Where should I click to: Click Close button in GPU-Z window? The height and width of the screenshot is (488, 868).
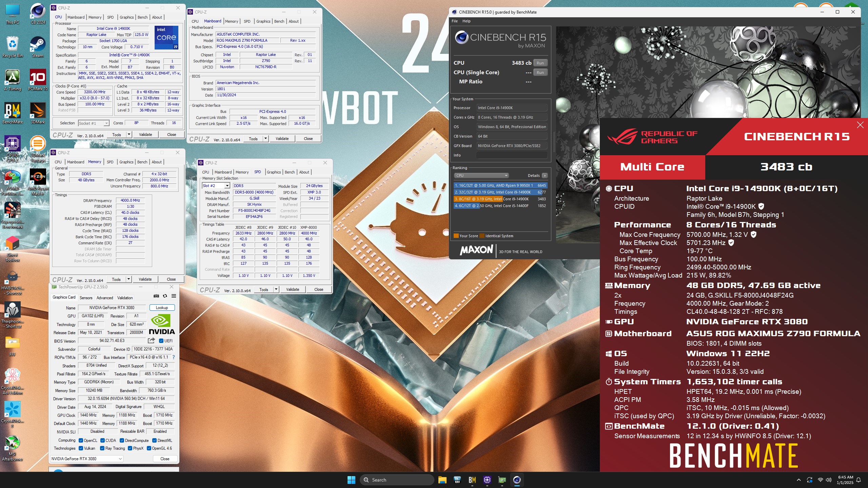[165, 459]
